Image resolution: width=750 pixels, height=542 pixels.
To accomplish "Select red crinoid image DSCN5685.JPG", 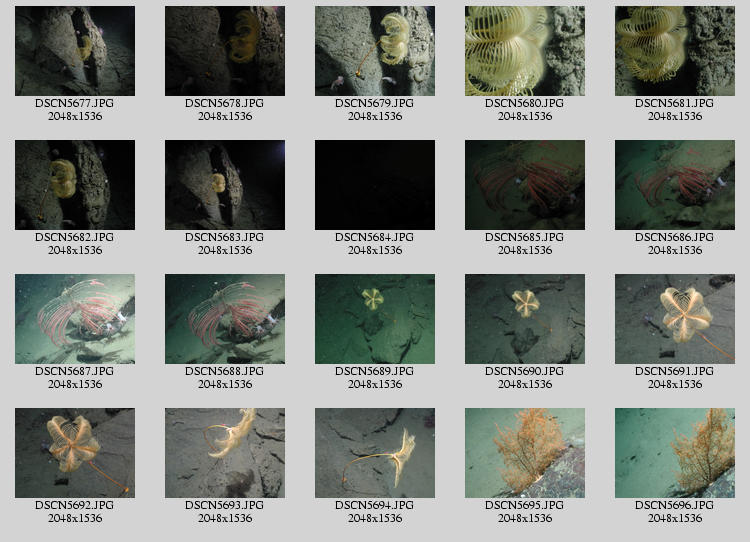I will coord(525,185).
